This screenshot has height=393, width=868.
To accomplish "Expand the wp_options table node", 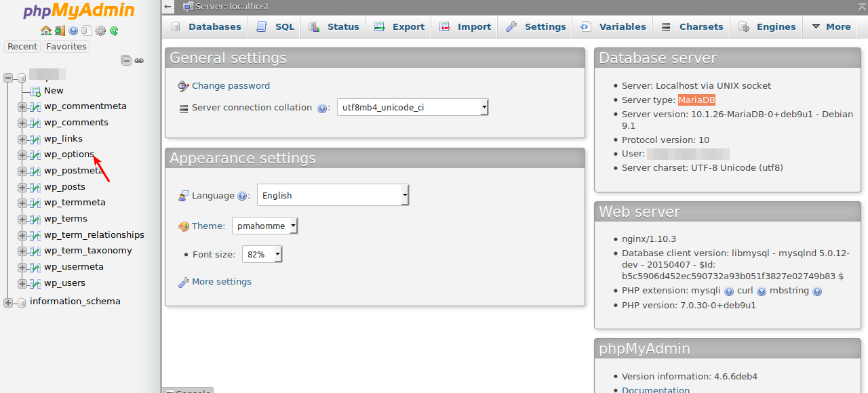I will pyautogui.click(x=22, y=155).
